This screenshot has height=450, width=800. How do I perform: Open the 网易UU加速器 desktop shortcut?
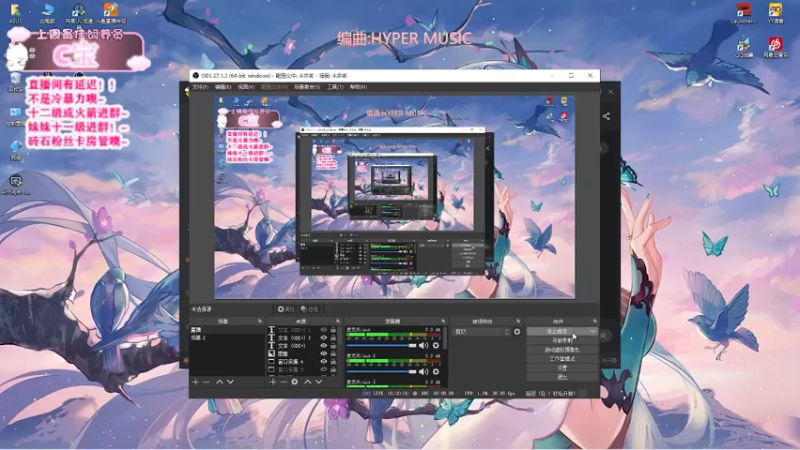pos(79,13)
